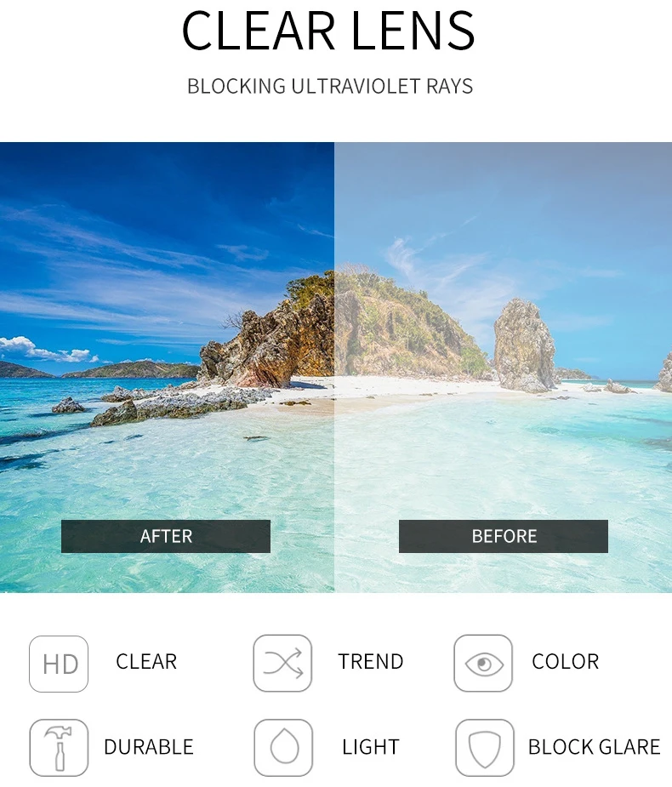Image resolution: width=672 pixels, height=787 pixels.
Task: Click the DURABLE feature label
Action: click(x=149, y=747)
